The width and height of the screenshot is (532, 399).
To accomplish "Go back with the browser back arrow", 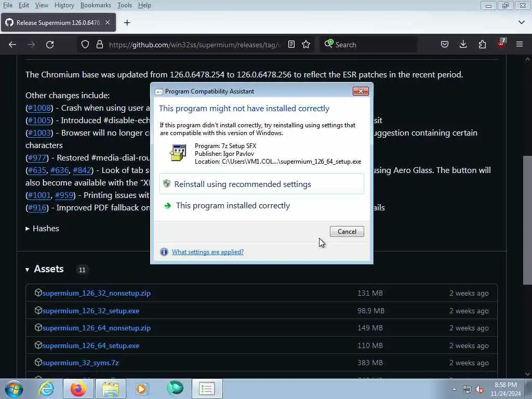I will (12, 45).
